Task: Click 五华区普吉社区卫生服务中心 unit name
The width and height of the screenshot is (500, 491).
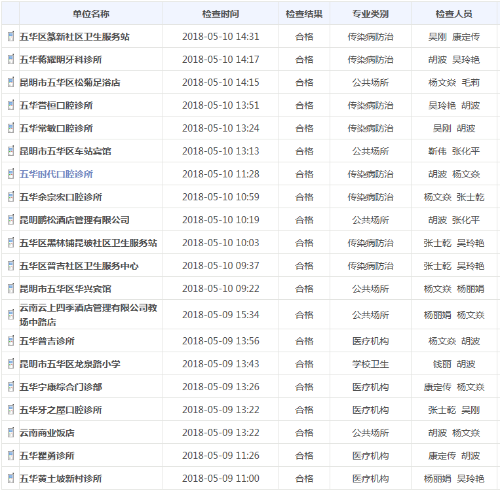Action: pos(79,266)
